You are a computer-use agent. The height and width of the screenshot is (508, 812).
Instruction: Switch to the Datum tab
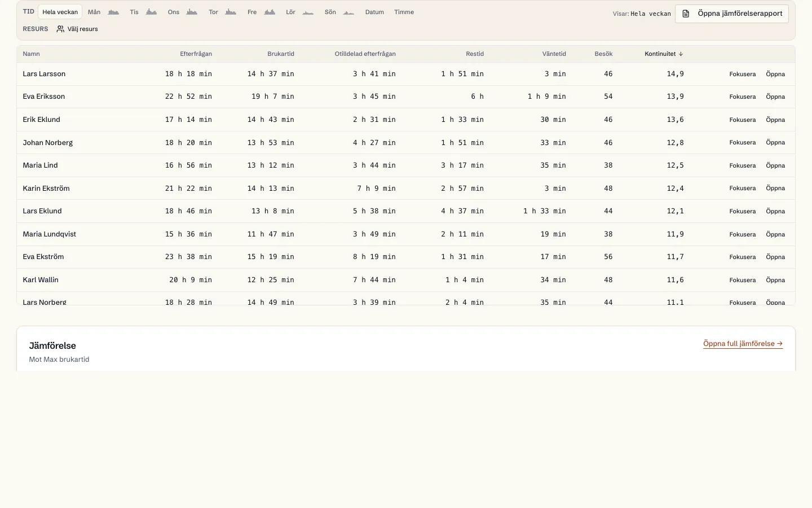(374, 12)
